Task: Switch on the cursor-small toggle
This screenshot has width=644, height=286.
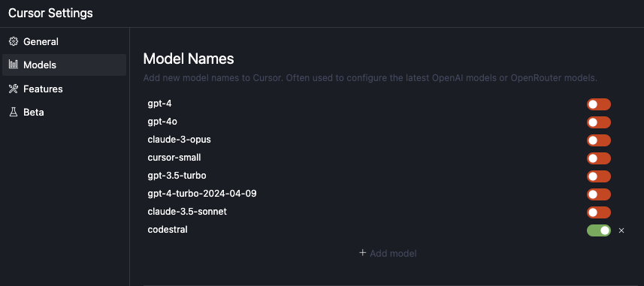Action: tap(599, 158)
